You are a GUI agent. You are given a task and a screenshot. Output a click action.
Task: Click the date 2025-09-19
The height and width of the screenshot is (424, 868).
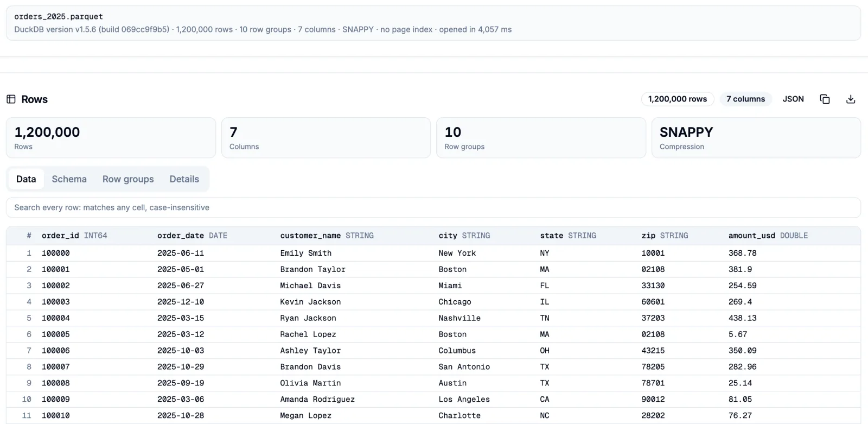pos(181,383)
